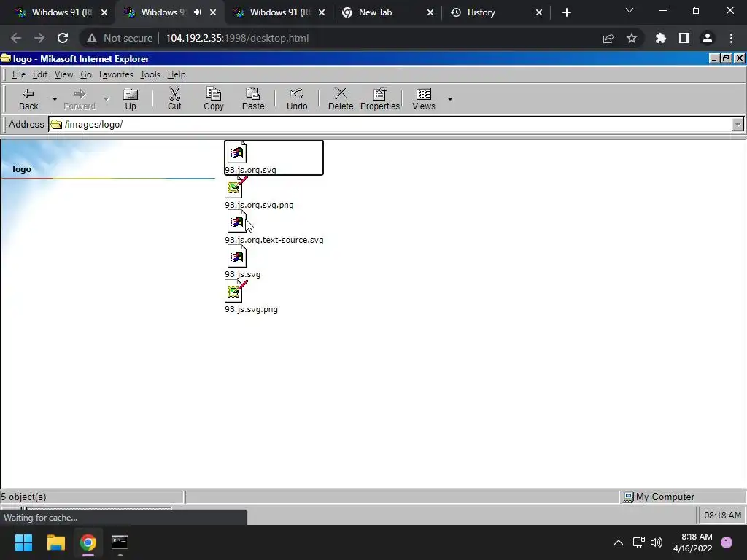
Task: Click the Not secure warning indicator
Action: [x=119, y=38]
